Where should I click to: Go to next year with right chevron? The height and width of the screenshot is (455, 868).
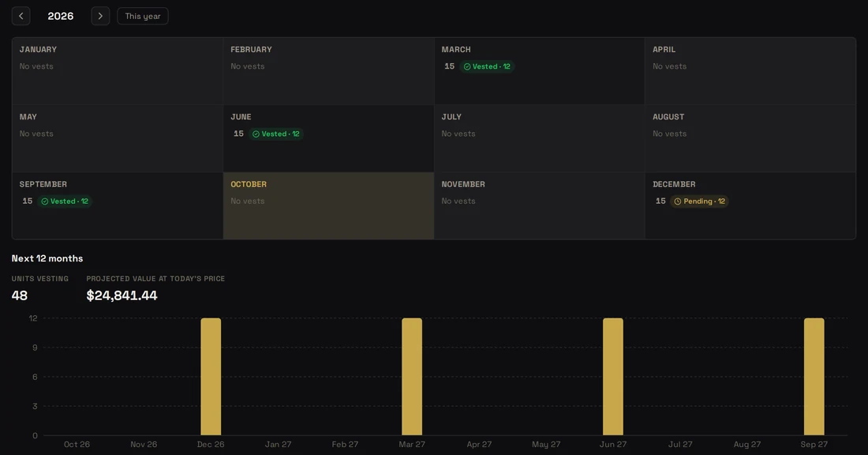pos(100,16)
